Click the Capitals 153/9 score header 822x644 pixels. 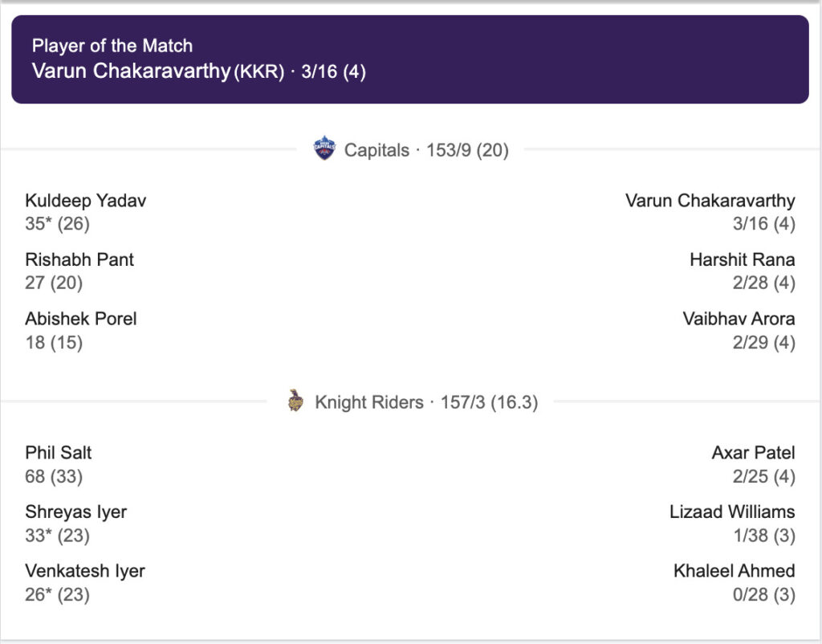pos(426,150)
